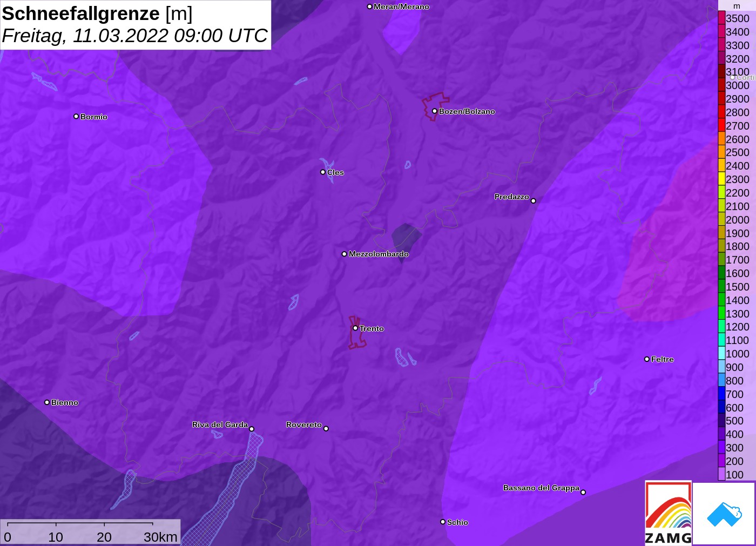Viewport: 756px width, 546px height.
Task: Click the 20 scale bar label
Action: 104,537
